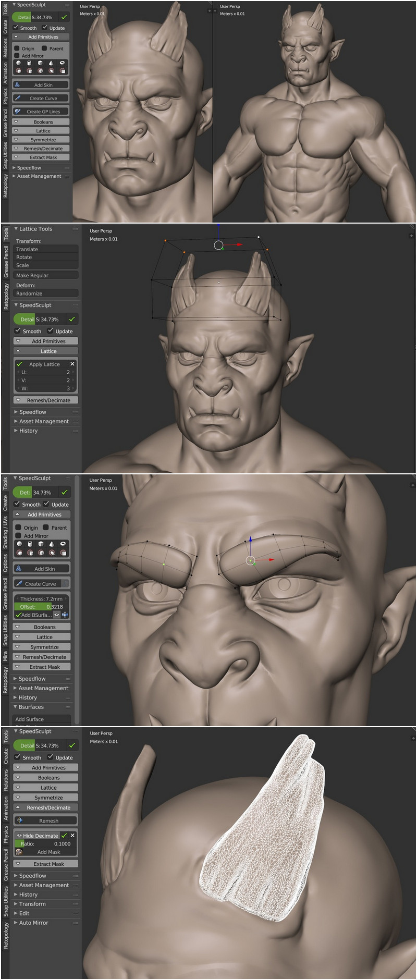Click the lattice W value field
This screenshot has height=980, width=417.
point(46,388)
